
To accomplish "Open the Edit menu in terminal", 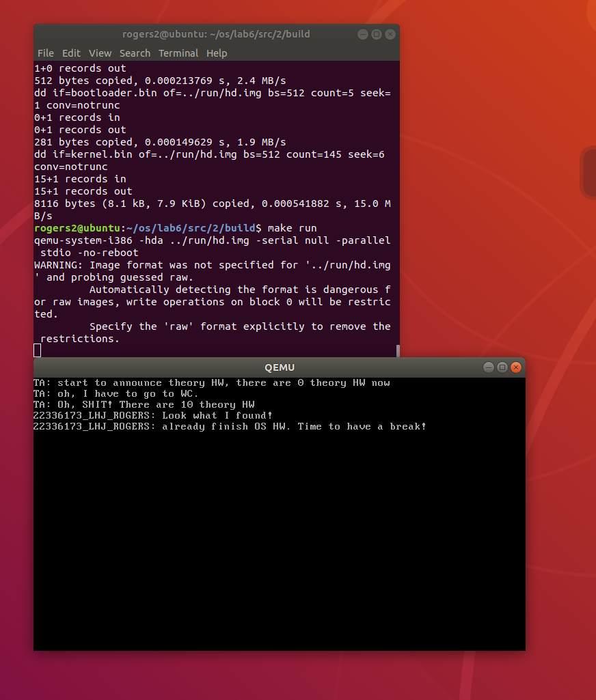I will click(71, 53).
